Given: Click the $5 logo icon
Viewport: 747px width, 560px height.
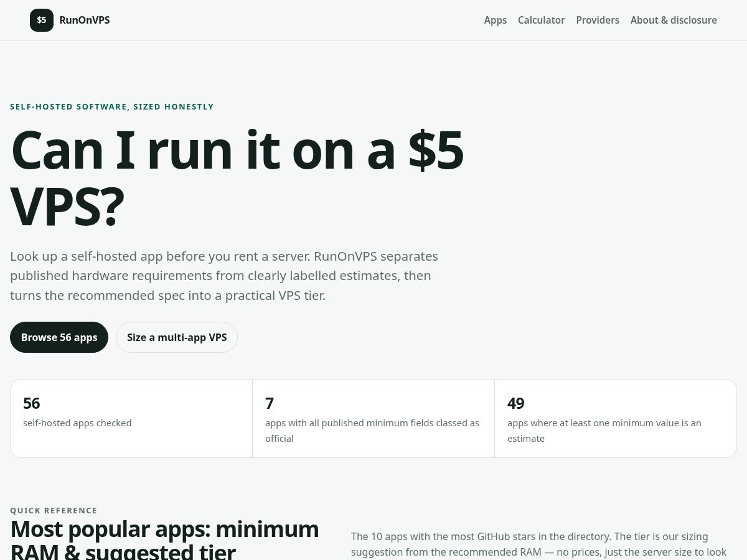Looking at the screenshot, I should click(x=42, y=20).
